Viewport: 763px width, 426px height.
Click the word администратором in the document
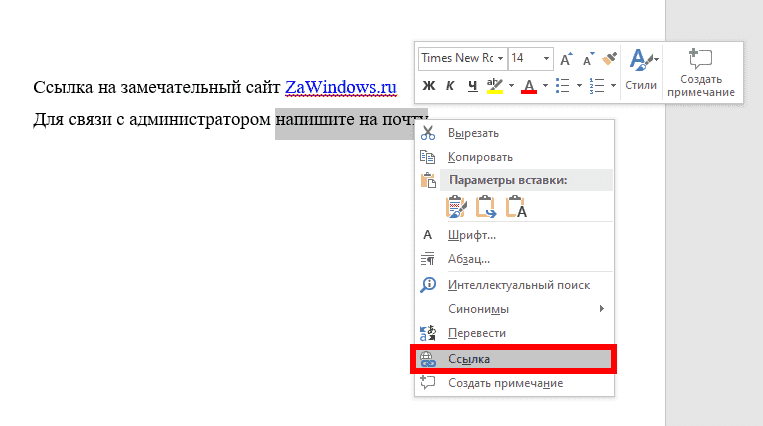point(200,119)
